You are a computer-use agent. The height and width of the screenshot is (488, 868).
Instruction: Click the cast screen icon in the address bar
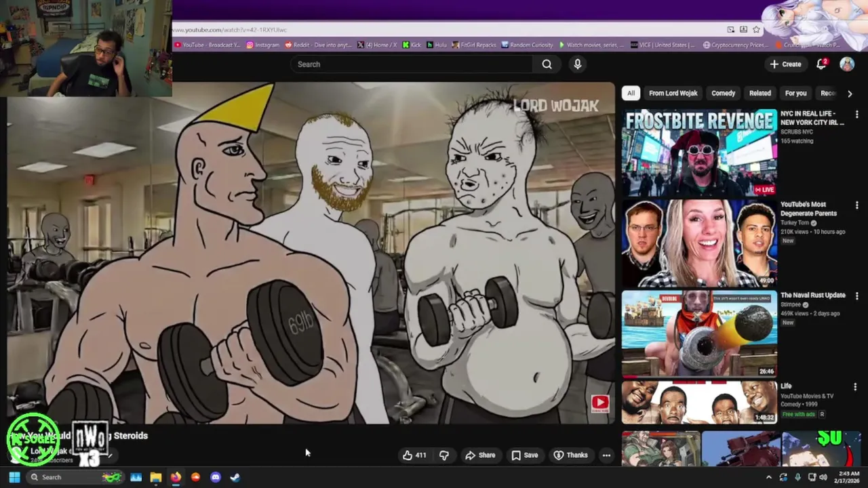pos(730,30)
